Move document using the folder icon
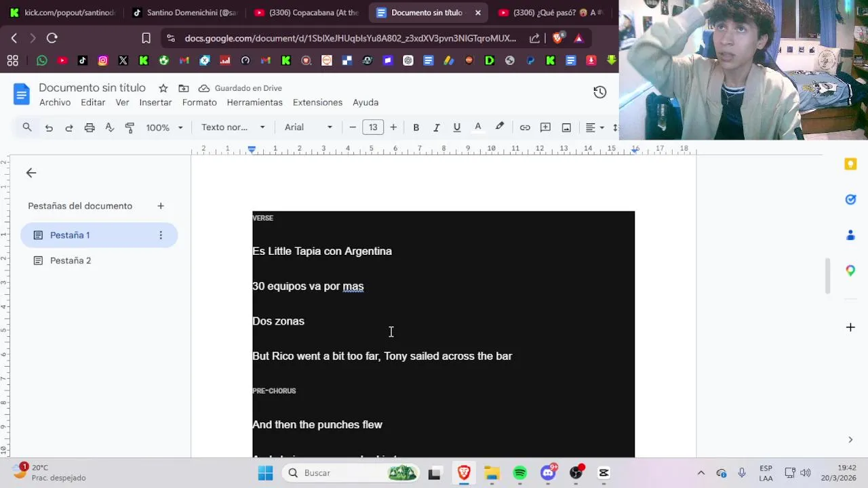This screenshot has width=868, height=488. click(184, 88)
